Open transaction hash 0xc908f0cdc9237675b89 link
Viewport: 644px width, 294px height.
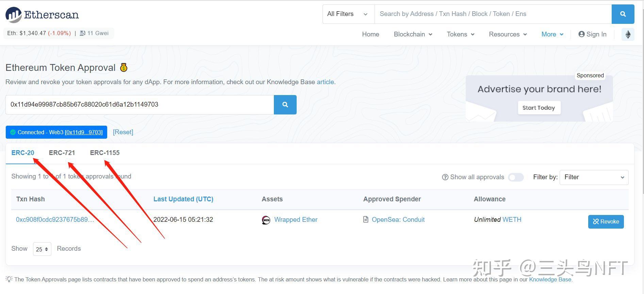(55, 220)
